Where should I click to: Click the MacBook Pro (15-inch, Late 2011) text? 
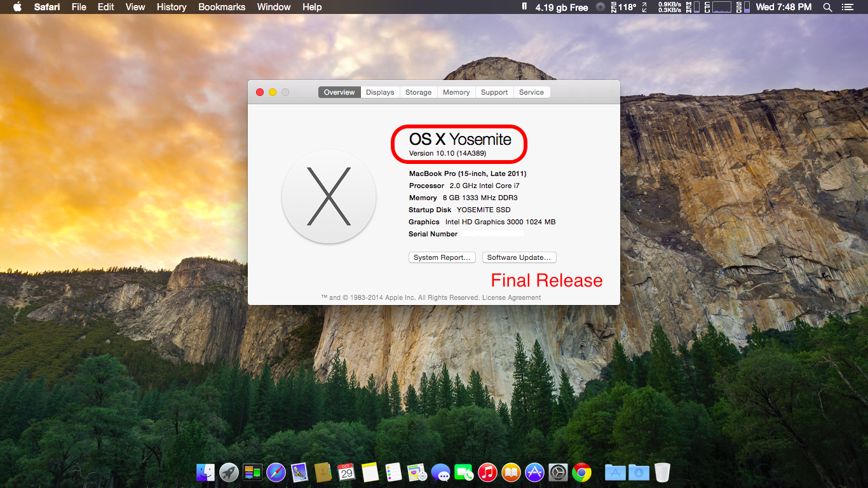coord(468,173)
